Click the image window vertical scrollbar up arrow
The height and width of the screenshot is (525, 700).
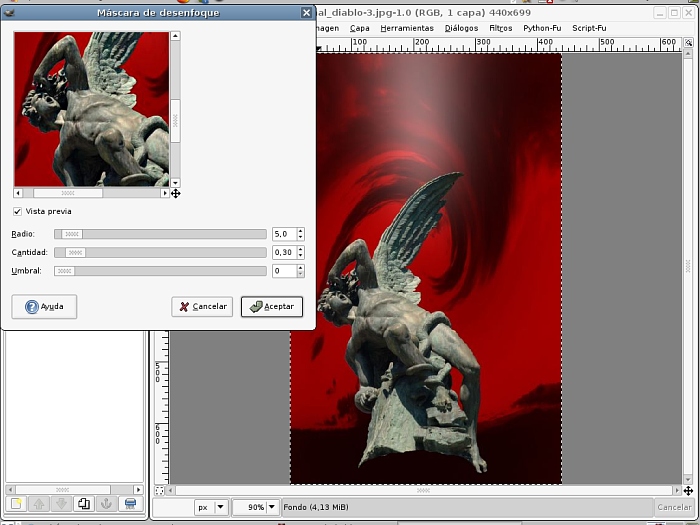click(x=688, y=54)
